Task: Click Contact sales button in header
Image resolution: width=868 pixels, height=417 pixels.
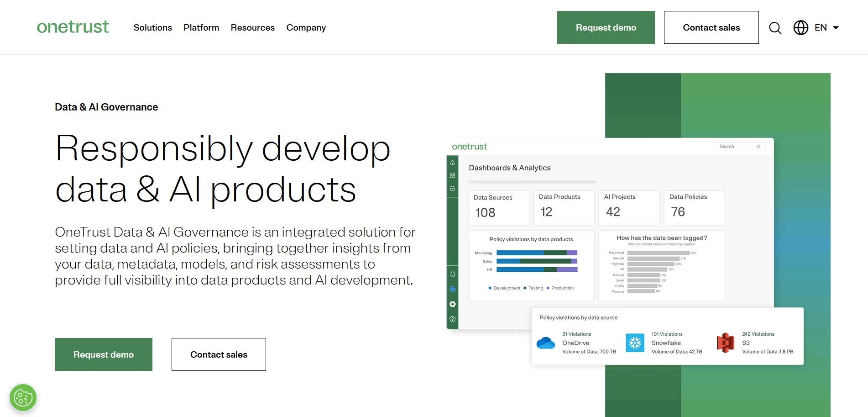Action: (711, 27)
